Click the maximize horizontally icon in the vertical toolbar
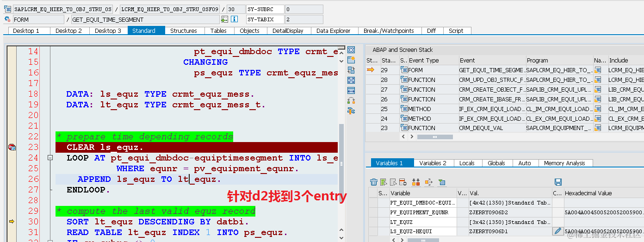Image resolution: width=644 pixels, height=242 pixels. tap(351, 90)
